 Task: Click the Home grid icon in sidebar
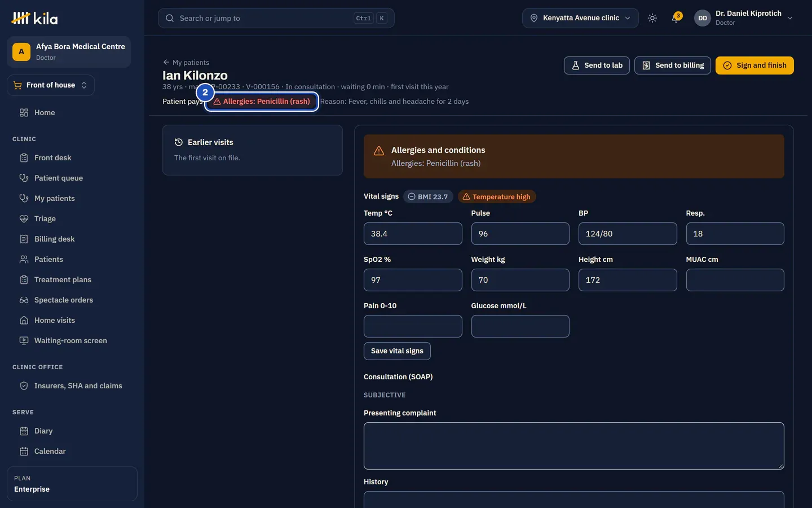pos(24,112)
